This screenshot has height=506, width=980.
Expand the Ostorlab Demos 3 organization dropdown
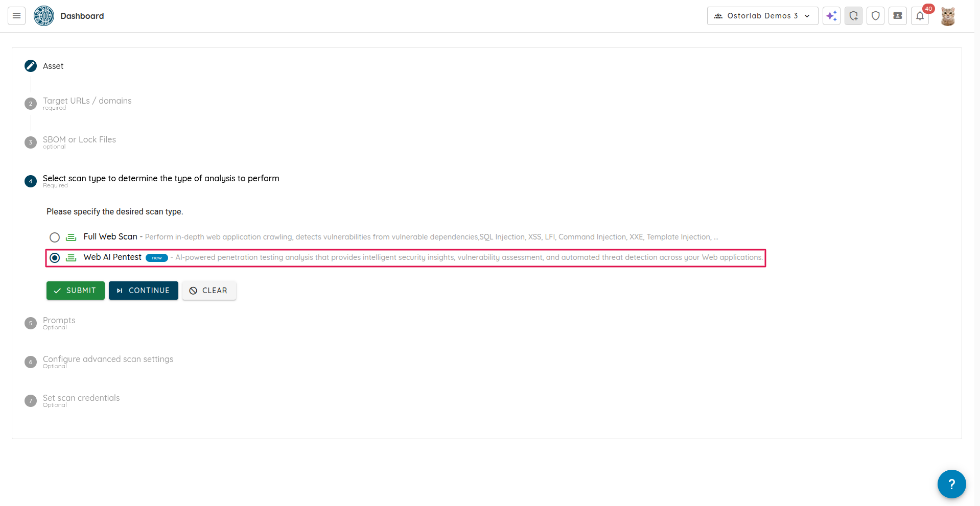pos(762,16)
